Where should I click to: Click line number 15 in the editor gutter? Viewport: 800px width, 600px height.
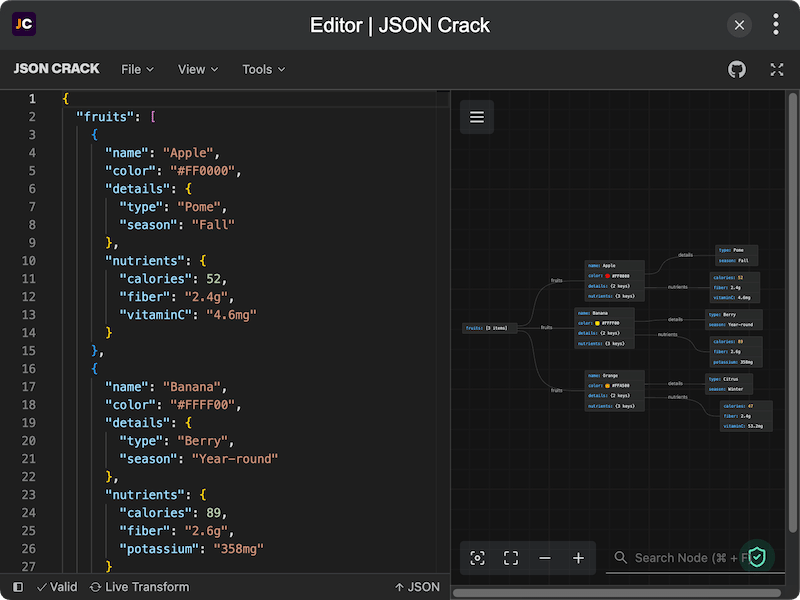point(29,351)
